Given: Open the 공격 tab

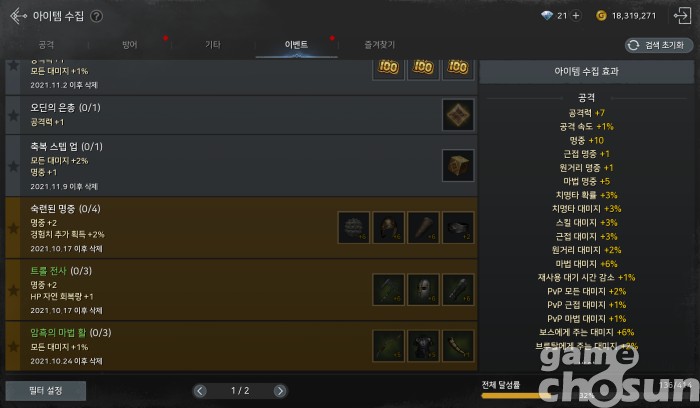Looking at the screenshot, I should tap(46, 45).
